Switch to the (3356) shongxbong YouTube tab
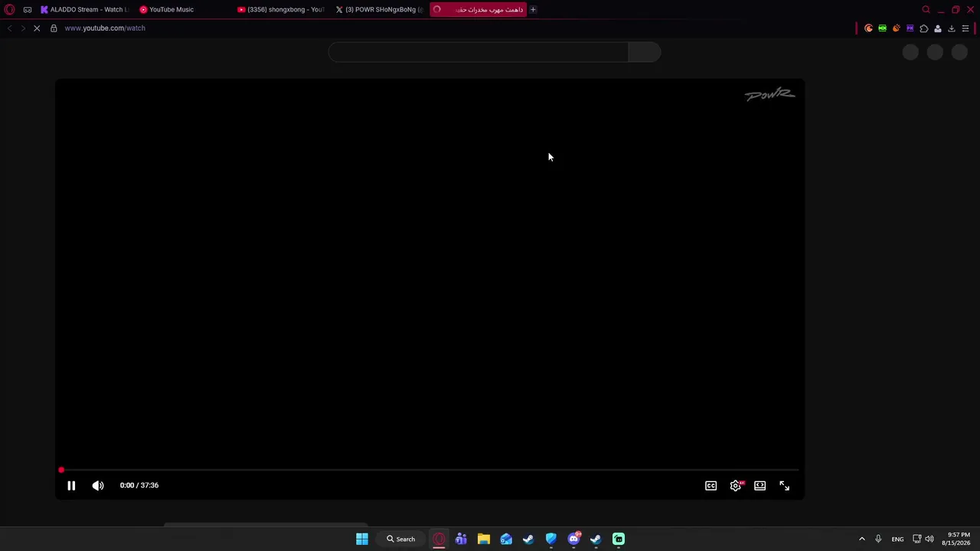The width and height of the screenshot is (980, 551). 281,9
